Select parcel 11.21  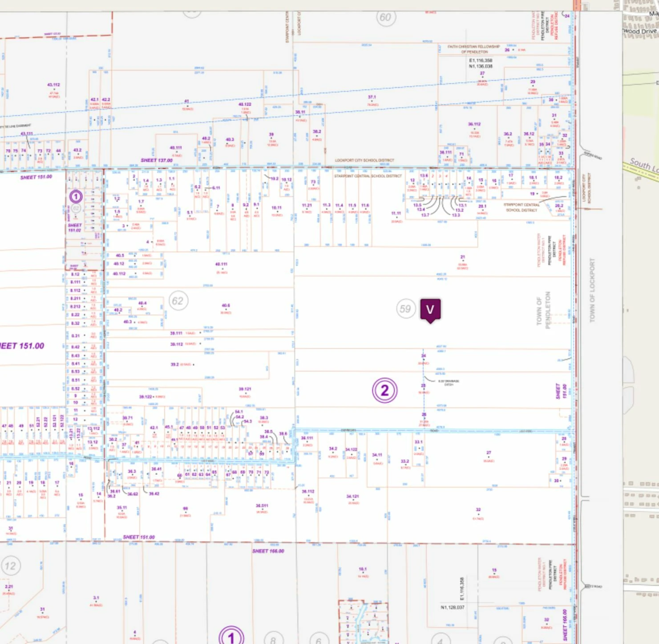pos(307,206)
